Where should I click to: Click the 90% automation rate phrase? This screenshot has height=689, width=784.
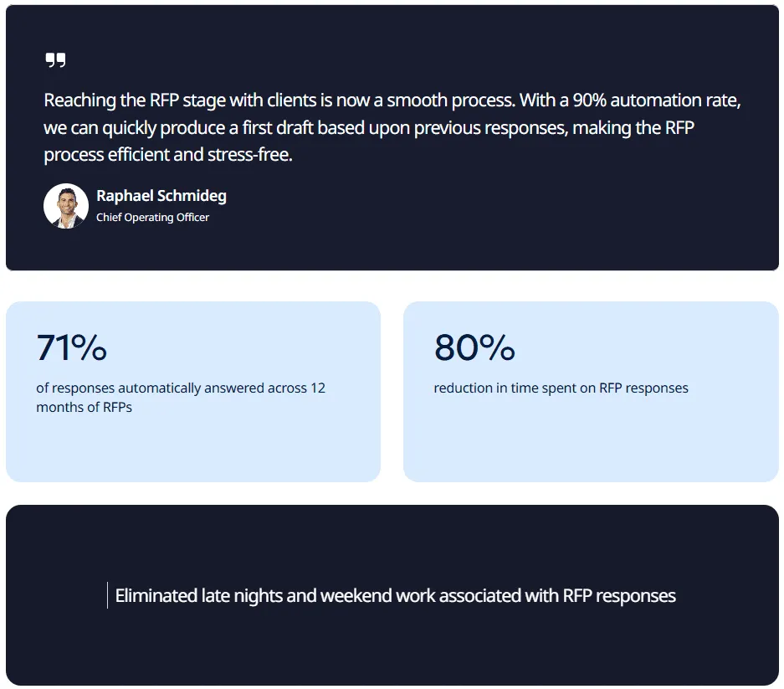click(655, 100)
